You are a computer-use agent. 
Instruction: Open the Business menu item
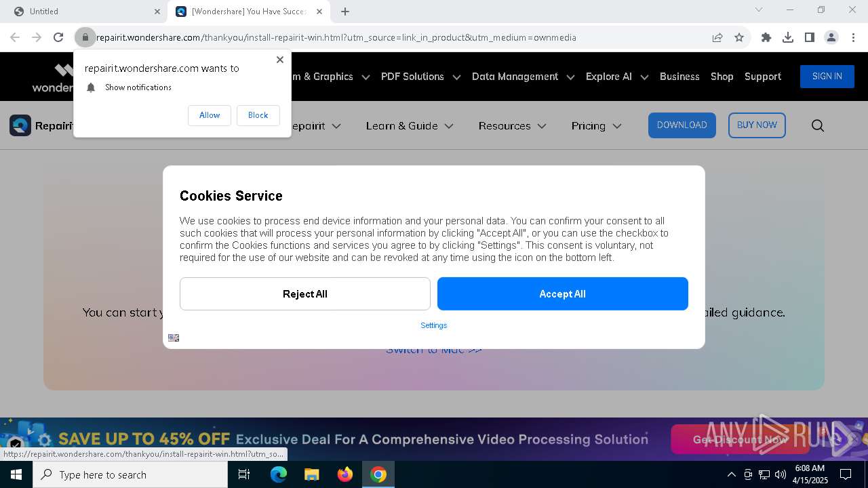point(679,77)
